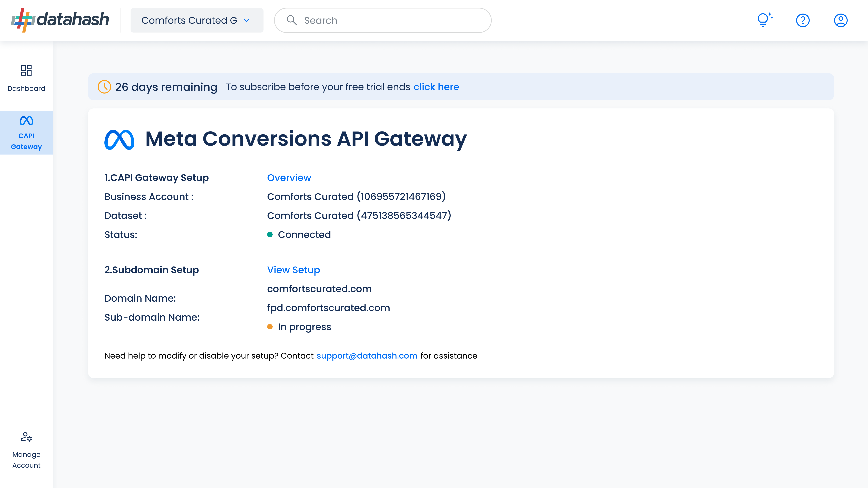The width and height of the screenshot is (868, 488).
Task: Click the datahash logo
Action: click(x=60, y=20)
